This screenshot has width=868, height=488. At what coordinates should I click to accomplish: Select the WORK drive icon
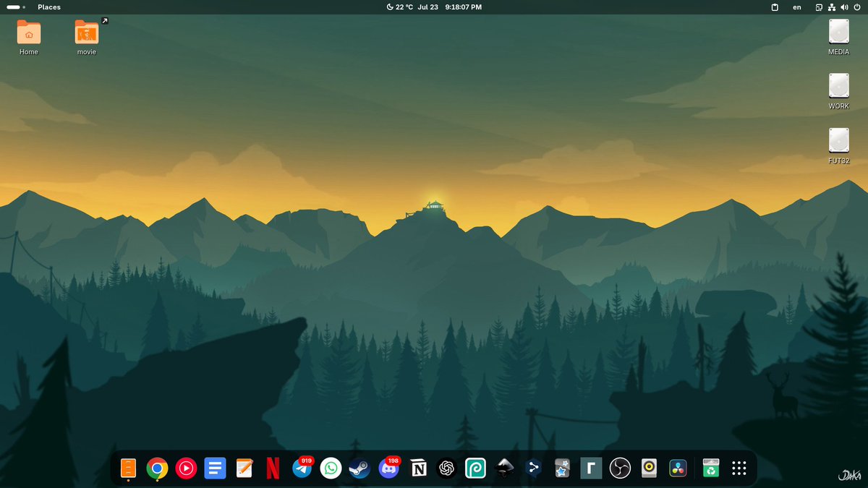pos(838,92)
